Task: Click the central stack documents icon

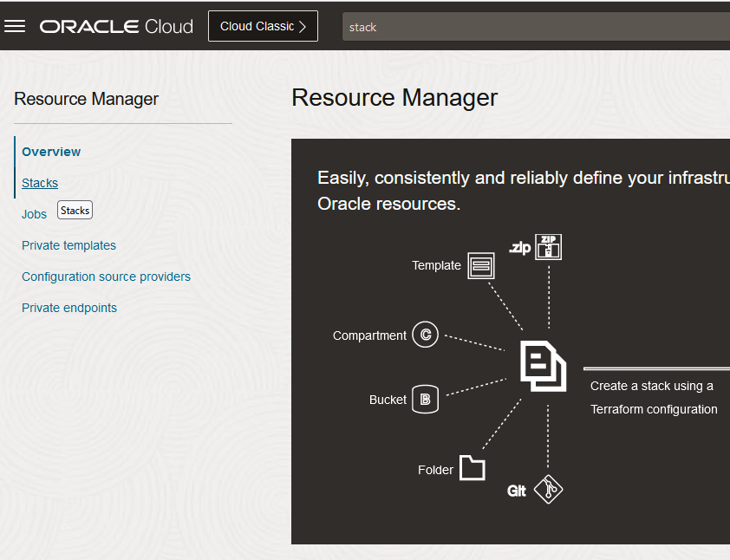Action: click(543, 366)
